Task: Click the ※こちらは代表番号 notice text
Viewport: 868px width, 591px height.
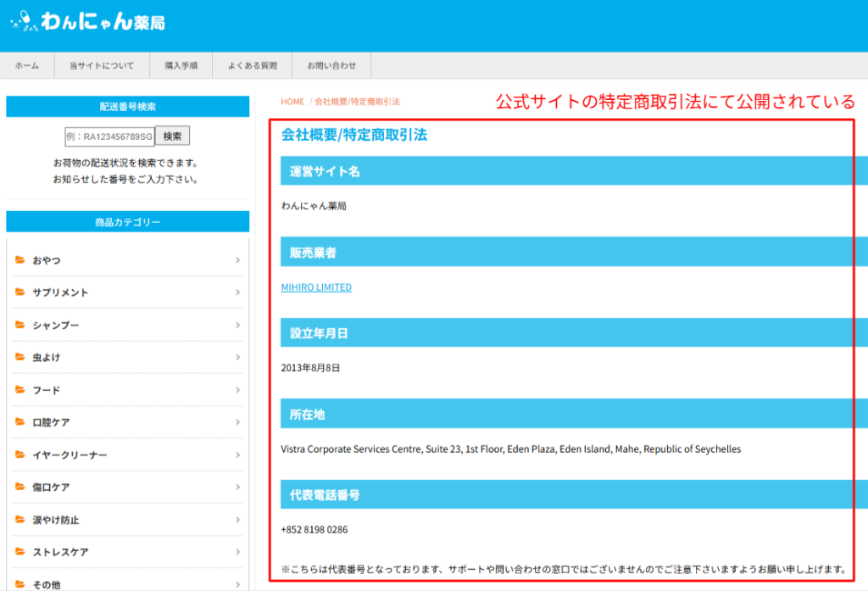Action: 564,570
